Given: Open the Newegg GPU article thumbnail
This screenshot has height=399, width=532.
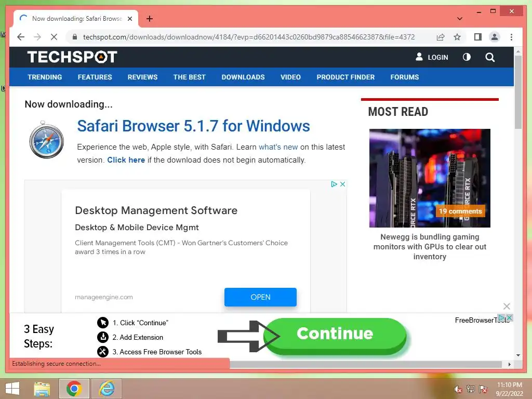Looking at the screenshot, I should (x=430, y=178).
